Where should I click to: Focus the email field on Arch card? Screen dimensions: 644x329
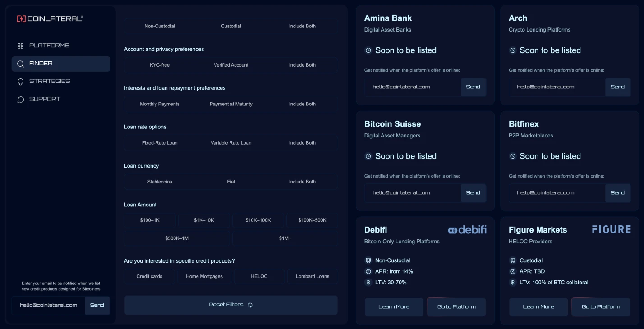pyautogui.click(x=557, y=87)
